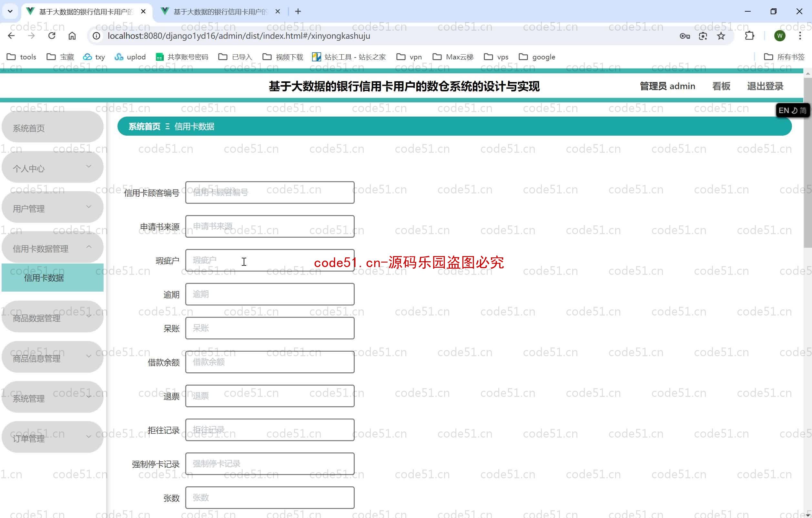The height and width of the screenshot is (518, 812).
Task: Open the vps bookmark folder
Action: pyautogui.click(x=496, y=57)
